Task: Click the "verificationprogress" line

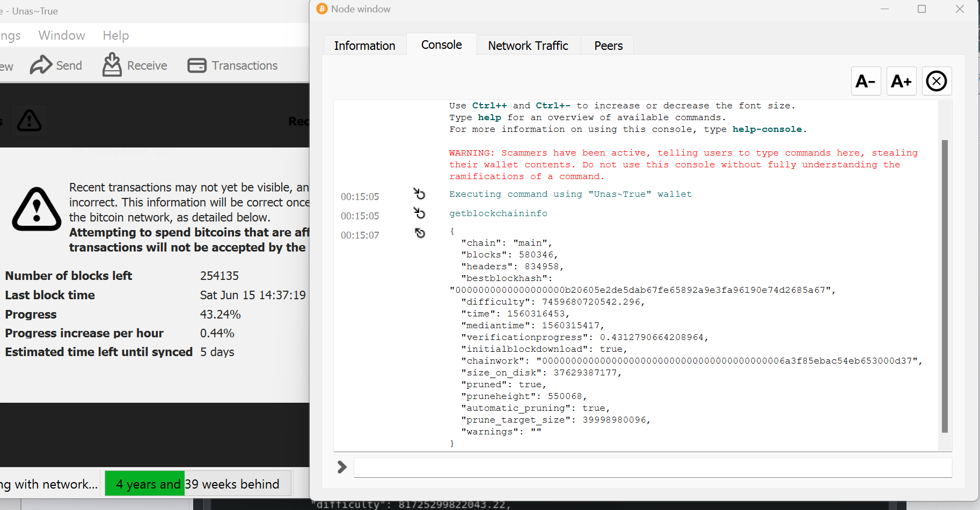Action: 585,337
